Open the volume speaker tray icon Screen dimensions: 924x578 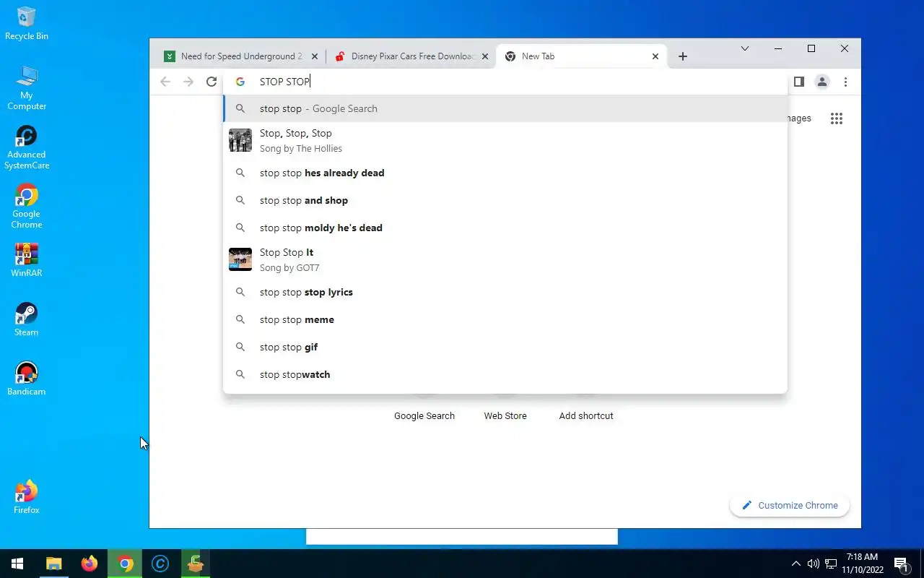(814, 564)
